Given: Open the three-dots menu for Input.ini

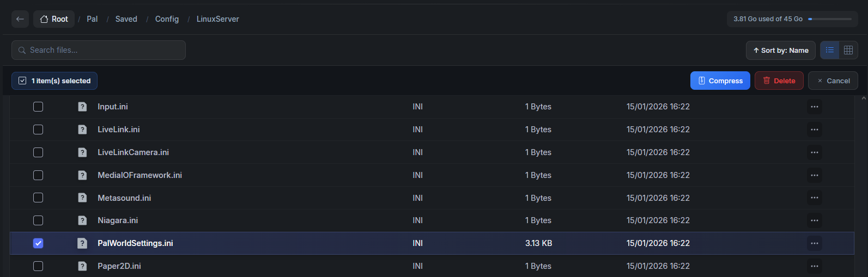Looking at the screenshot, I should point(815,107).
